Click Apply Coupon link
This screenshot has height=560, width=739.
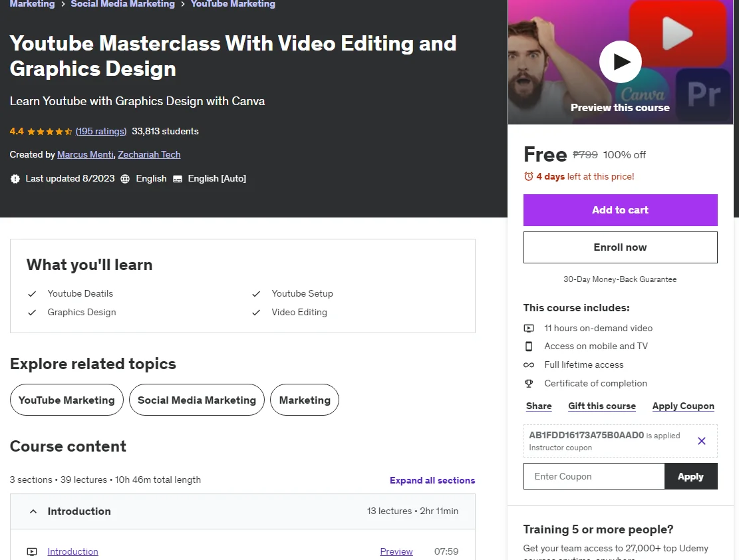pyautogui.click(x=683, y=406)
